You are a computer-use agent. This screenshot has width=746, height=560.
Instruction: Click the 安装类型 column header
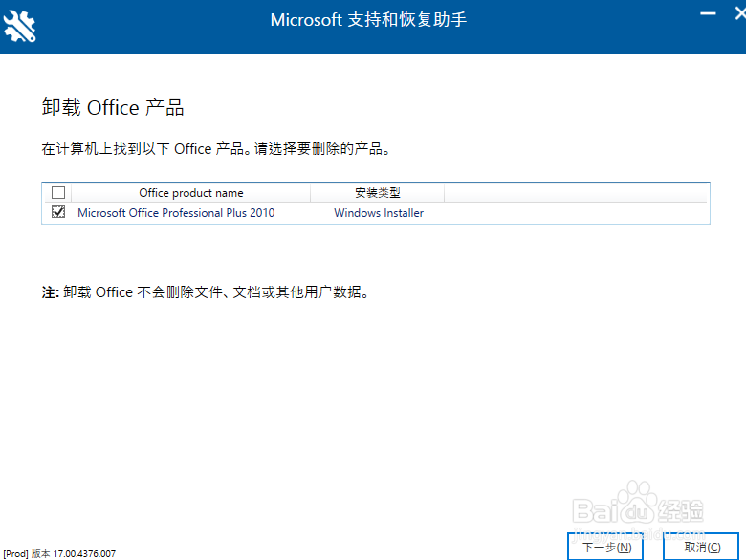coord(377,192)
